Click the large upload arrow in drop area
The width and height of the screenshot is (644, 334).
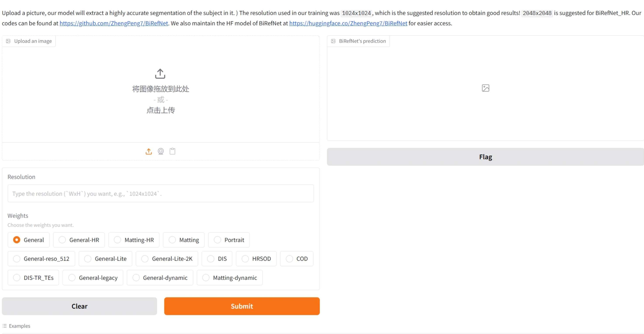[160, 74]
